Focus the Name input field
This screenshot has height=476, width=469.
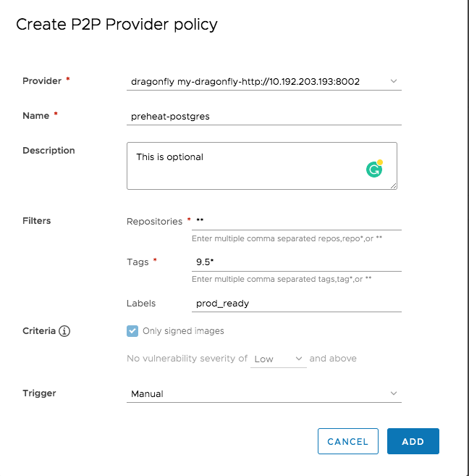[x=263, y=116]
